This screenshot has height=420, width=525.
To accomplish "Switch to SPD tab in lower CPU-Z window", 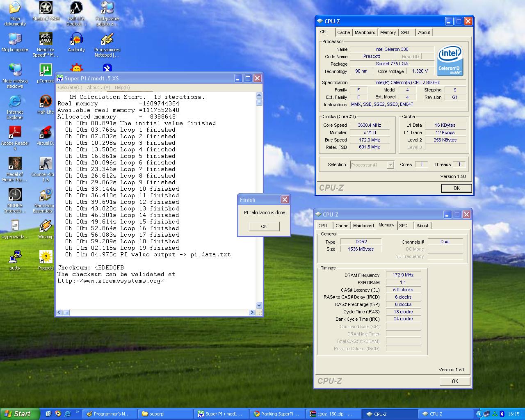I will click(x=403, y=226).
